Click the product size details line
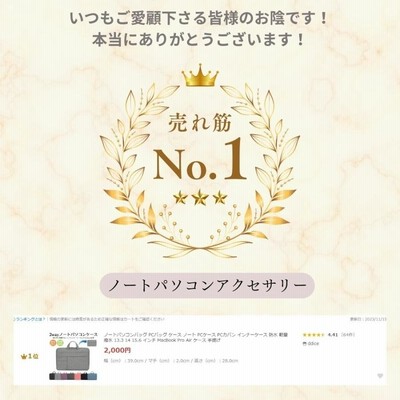400x400 pixels. 171,361
